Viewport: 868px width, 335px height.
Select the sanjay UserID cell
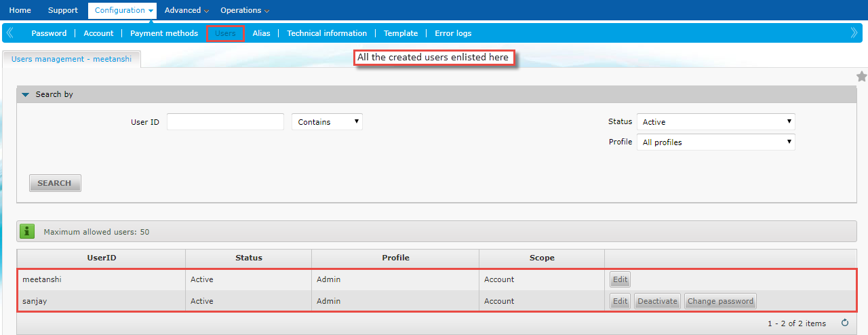click(x=102, y=301)
